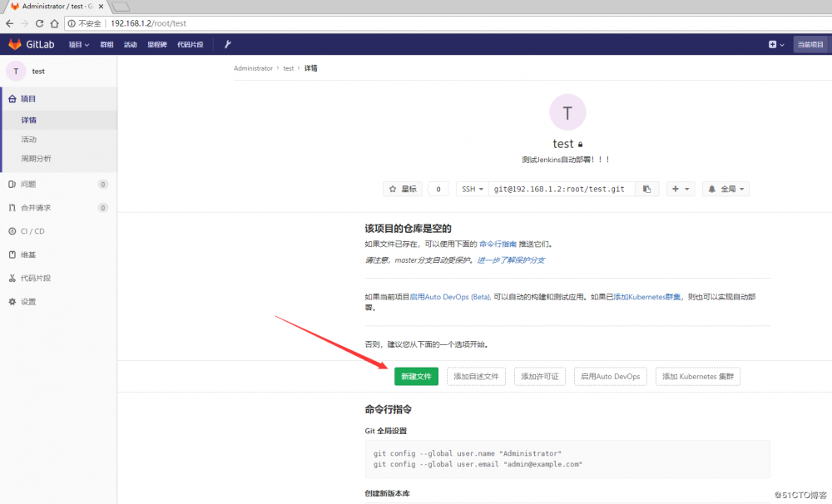
Task: Copy the clone URL using the clipboard icon
Action: (647, 189)
